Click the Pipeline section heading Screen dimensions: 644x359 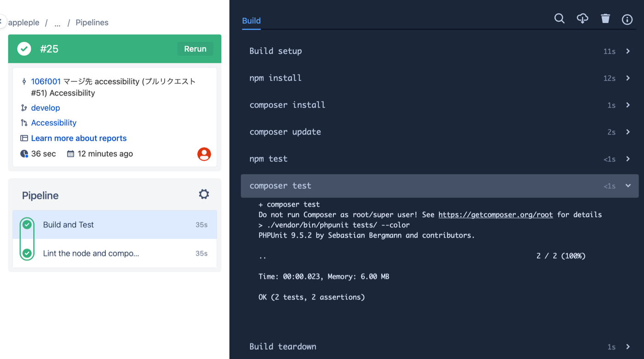[x=40, y=195]
